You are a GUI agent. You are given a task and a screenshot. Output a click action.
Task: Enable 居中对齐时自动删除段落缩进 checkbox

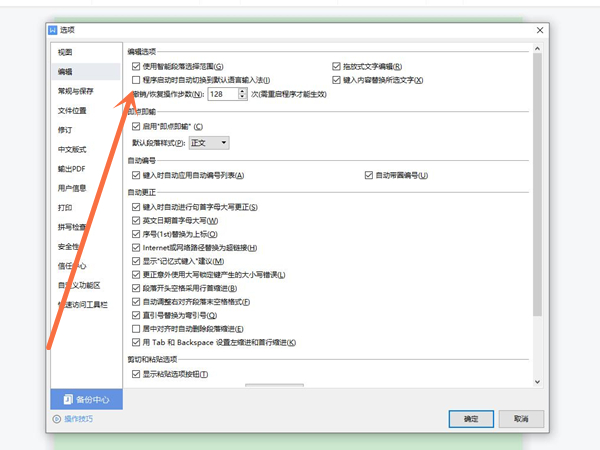[x=137, y=329]
